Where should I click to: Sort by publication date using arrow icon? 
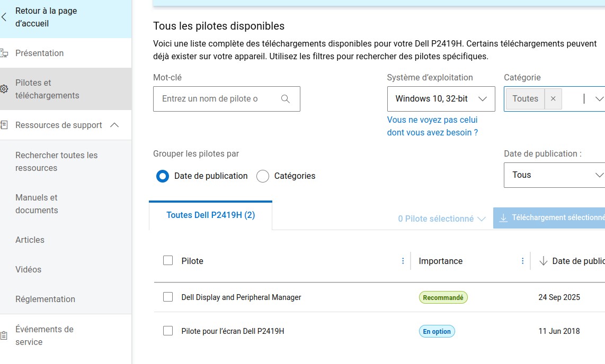click(x=543, y=261)
